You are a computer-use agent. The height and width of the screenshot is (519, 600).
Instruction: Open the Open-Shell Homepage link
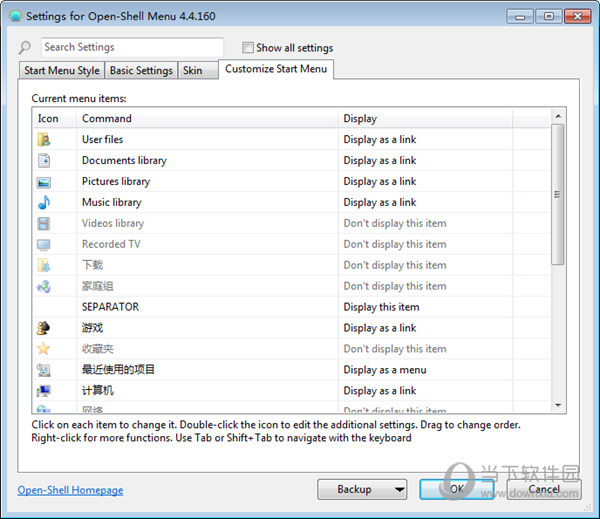[70, 490]
